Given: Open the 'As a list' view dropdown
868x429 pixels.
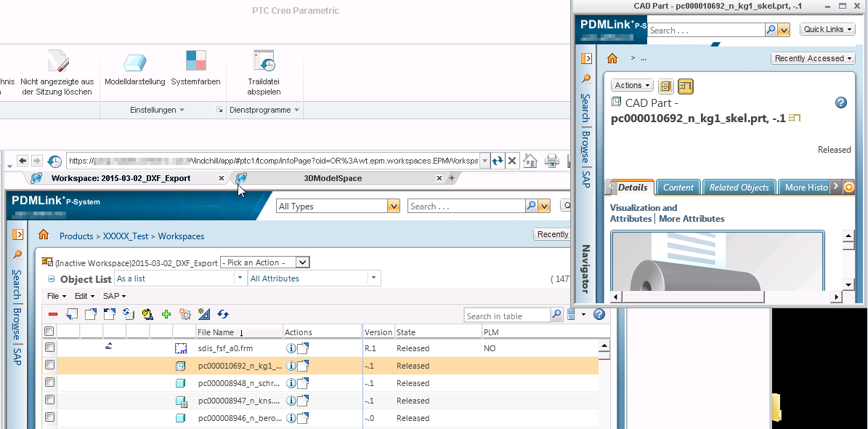Looking at the screenshot, I should pos(180,278).
